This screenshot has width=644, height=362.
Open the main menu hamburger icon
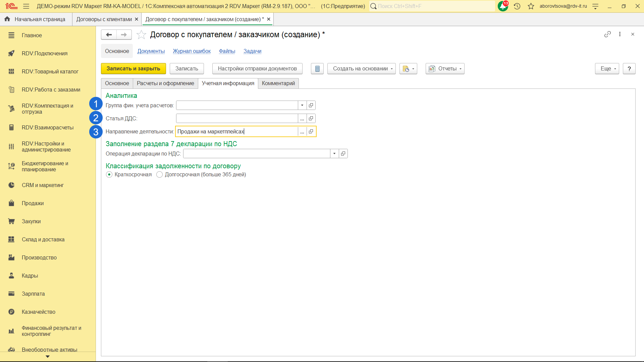pyautogui.click(x=26, y=6)
